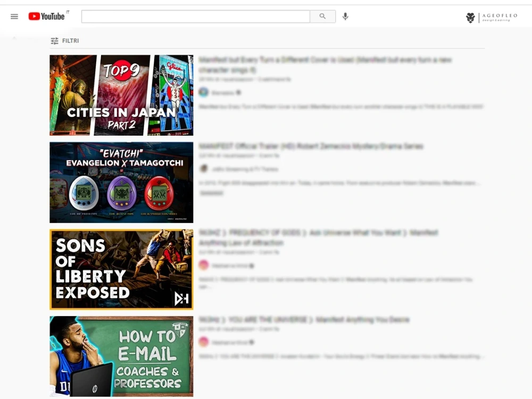Start voice search with microphone icon
The height and width of the screenshot is (399, 532).
(345, 16)
